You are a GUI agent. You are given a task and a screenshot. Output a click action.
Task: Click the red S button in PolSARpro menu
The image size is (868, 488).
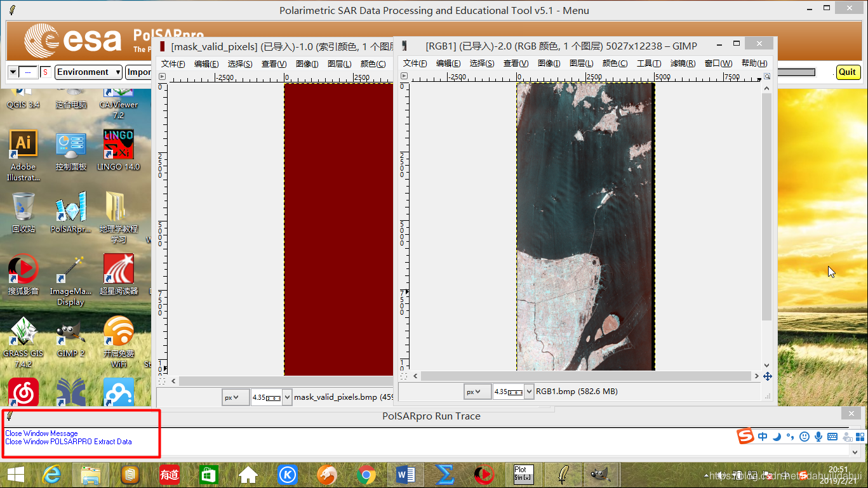pos(45,72)
